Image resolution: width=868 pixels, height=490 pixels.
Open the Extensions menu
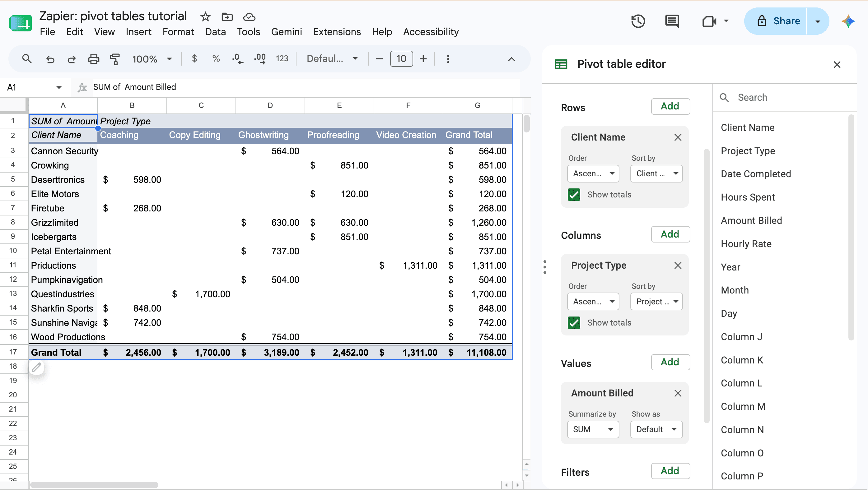click(337, 32)
